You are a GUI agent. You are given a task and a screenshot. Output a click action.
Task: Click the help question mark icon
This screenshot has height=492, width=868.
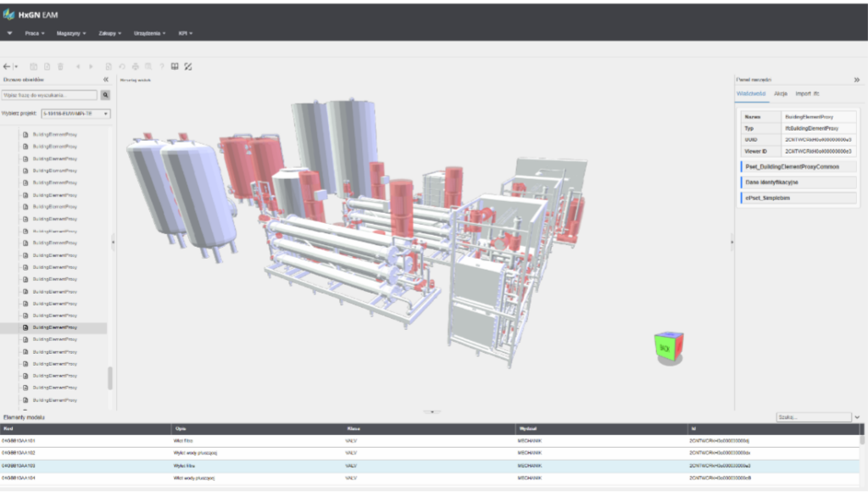pos(162,66)
